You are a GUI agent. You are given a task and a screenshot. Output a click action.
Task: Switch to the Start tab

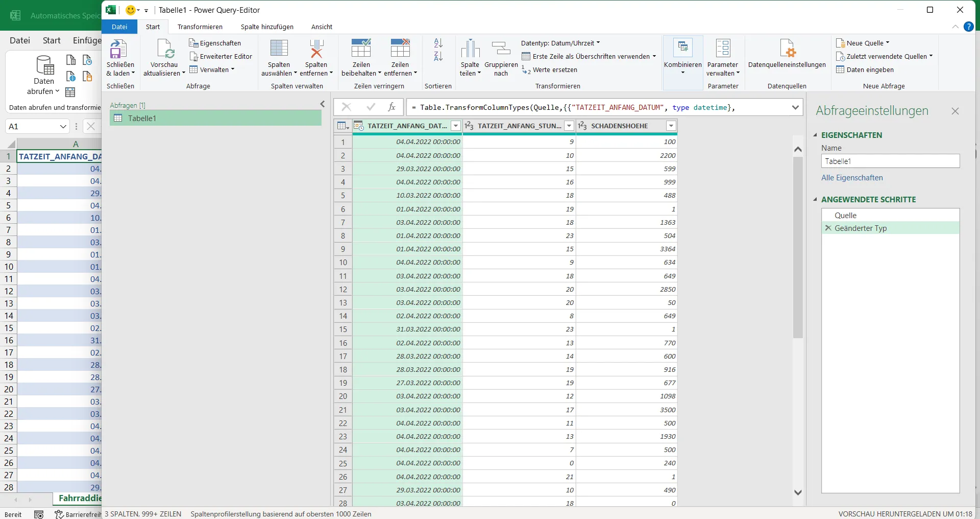[153, 27]
